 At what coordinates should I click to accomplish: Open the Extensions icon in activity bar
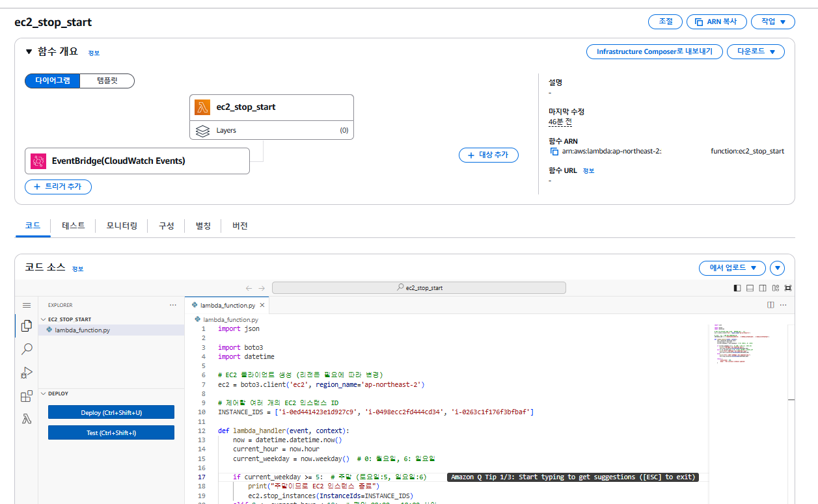point(27,396)
